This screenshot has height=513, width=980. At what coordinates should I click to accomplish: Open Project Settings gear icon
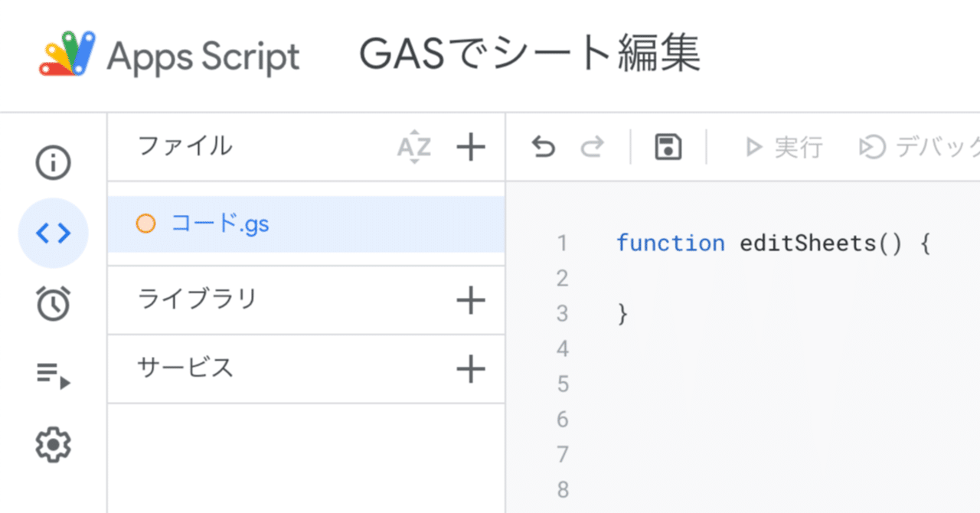[54, 444]
